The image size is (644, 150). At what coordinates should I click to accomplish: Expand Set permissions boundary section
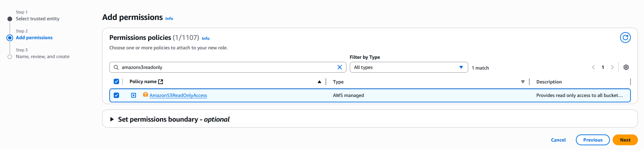pyautogui.click(x=112, y=119)
